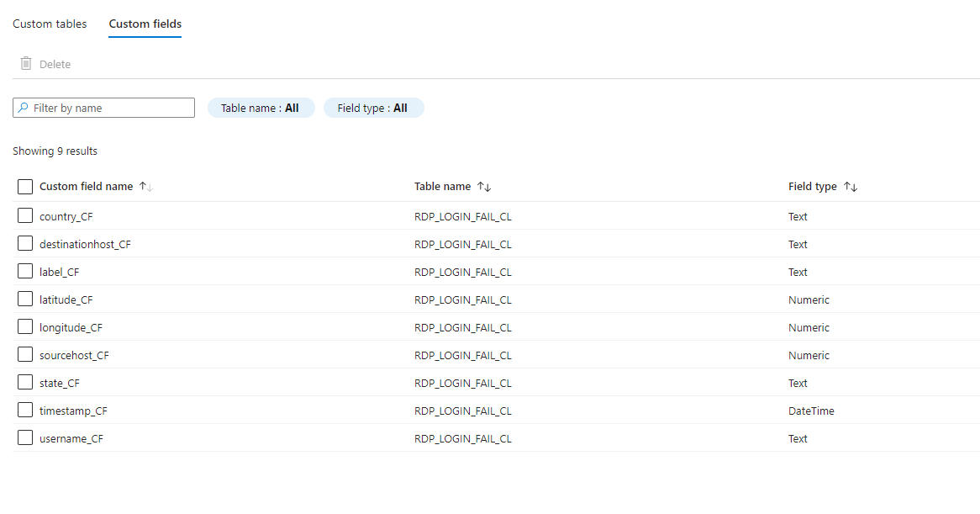Screen dimensions: 980x514
Task: Check the sourcehost_CF row checkbox
Action: click(25, 354)
